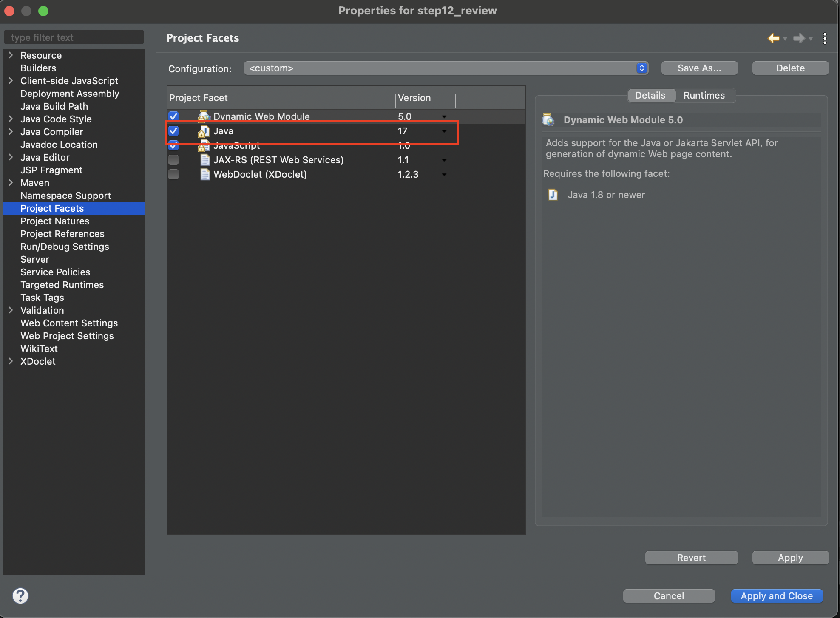Open WebDoclet version dropdown arrow
Screen dimensions: 840x618
click(444, 174)
